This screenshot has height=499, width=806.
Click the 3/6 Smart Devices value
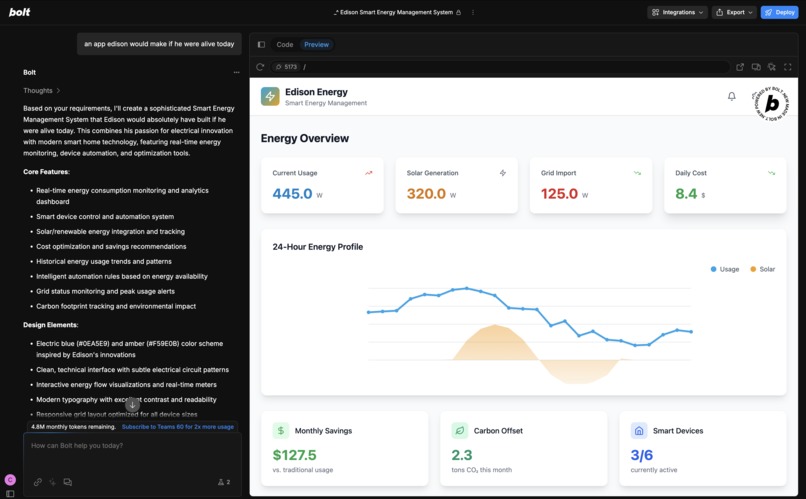[x=642, y=455]
